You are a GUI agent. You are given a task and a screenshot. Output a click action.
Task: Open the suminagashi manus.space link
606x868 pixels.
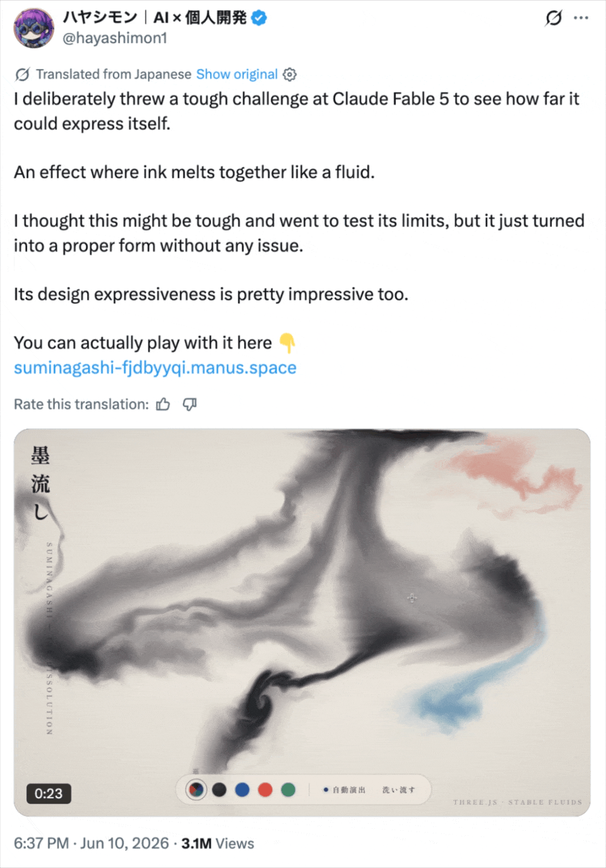tap(155, 368)
